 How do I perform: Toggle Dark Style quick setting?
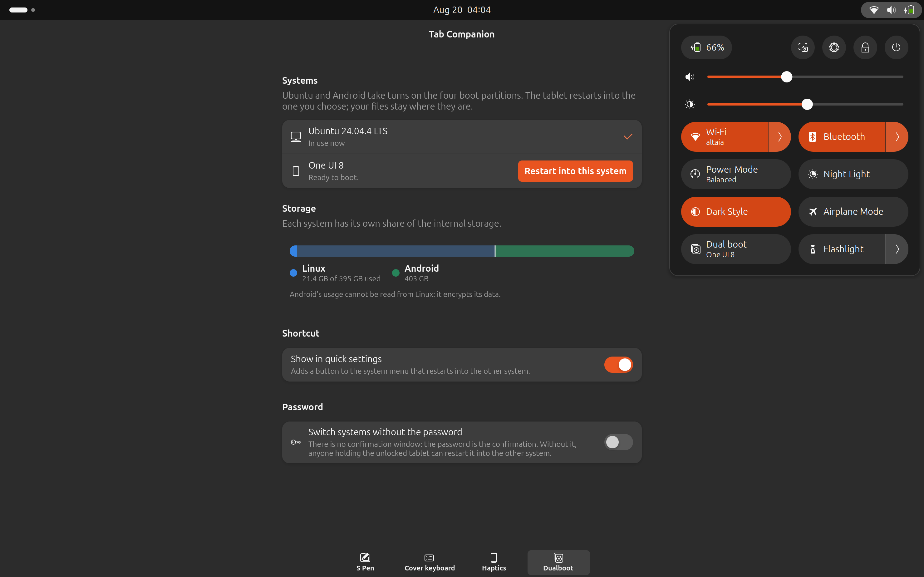(x=736, y=211)
